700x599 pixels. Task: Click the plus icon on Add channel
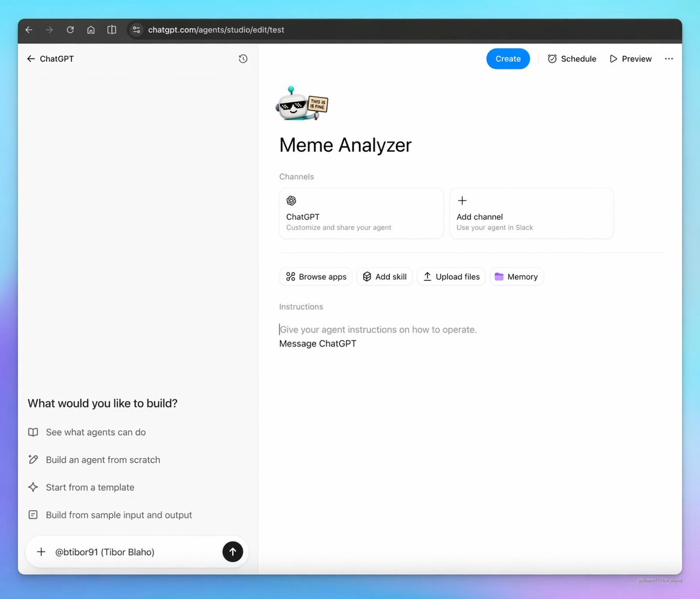[x=461, y=201]
